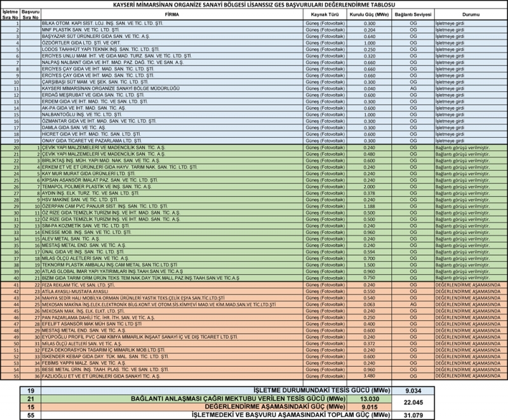
Task: Click firm 'NALPAŞ NALBANT GIDA VE İHT. MAD.'
Action: 112,62
